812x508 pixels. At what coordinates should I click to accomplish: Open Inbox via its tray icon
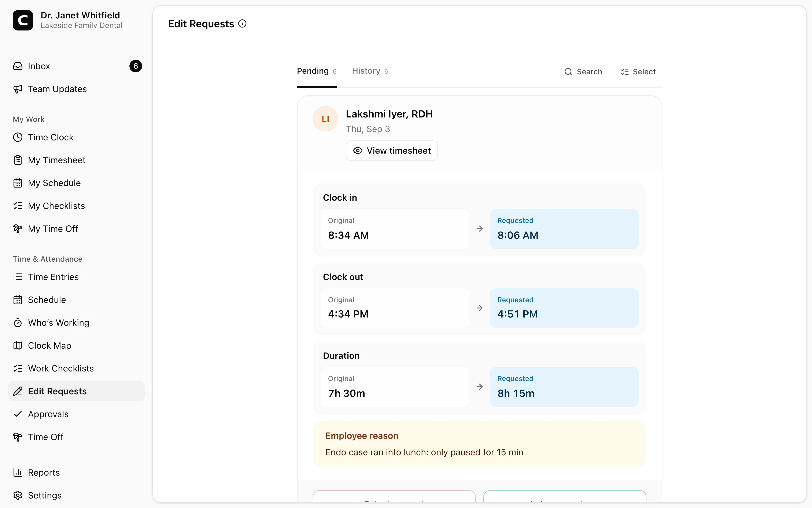18,66
